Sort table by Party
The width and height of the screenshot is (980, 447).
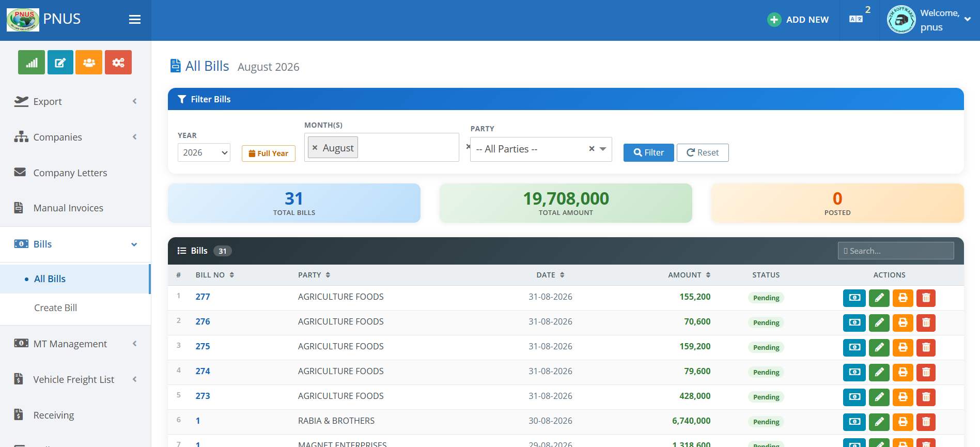coord(314,275)
